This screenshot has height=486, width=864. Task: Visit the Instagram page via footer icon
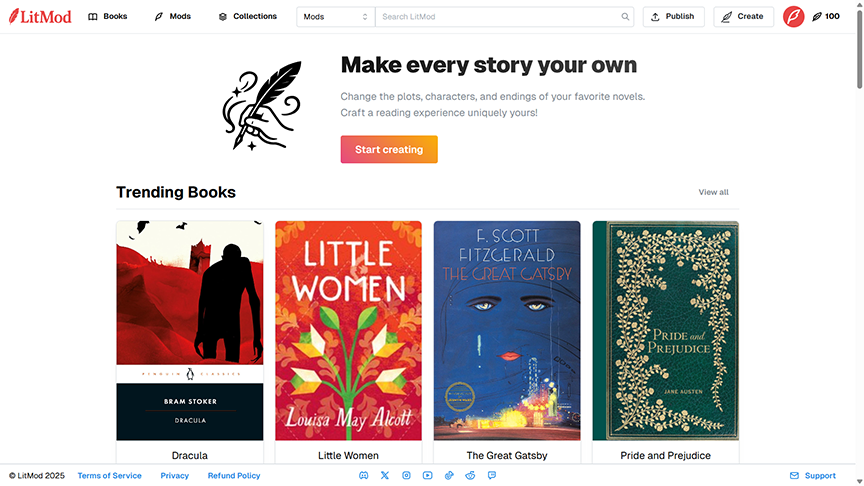click(x=406, y=476)
